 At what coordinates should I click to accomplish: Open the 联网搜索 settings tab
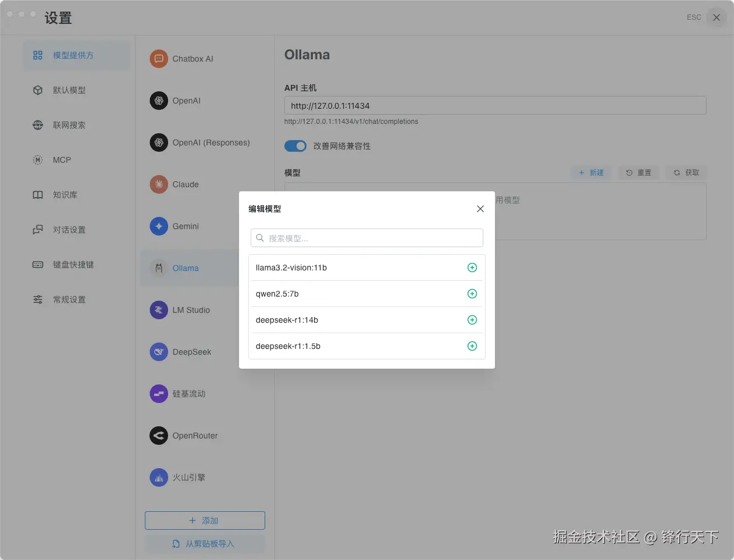tap(77, 125)
